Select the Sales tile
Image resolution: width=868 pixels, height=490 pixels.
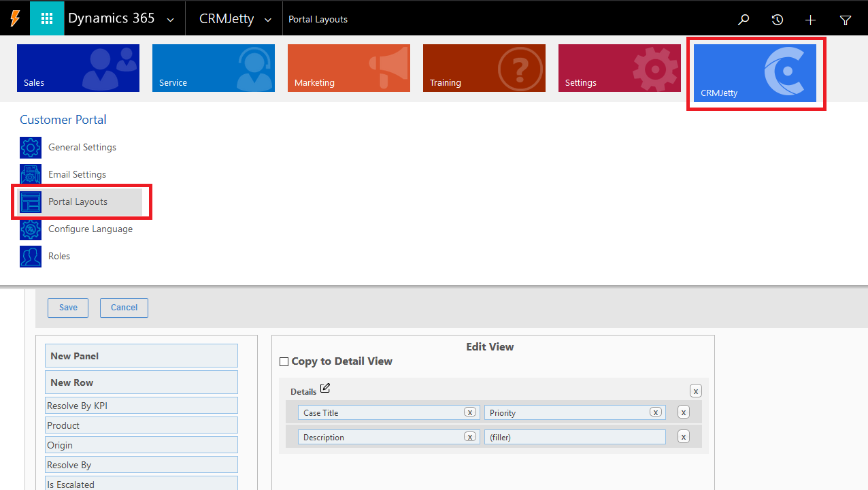(78, 68)
